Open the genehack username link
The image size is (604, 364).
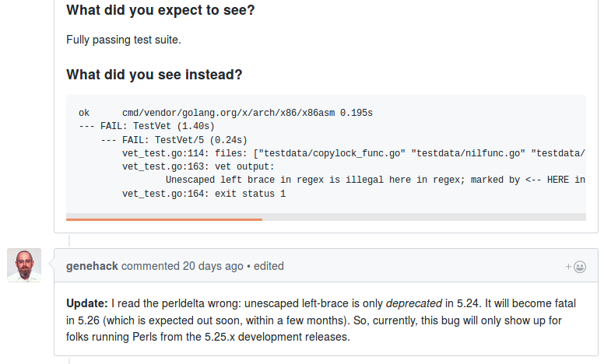[92, 266]
